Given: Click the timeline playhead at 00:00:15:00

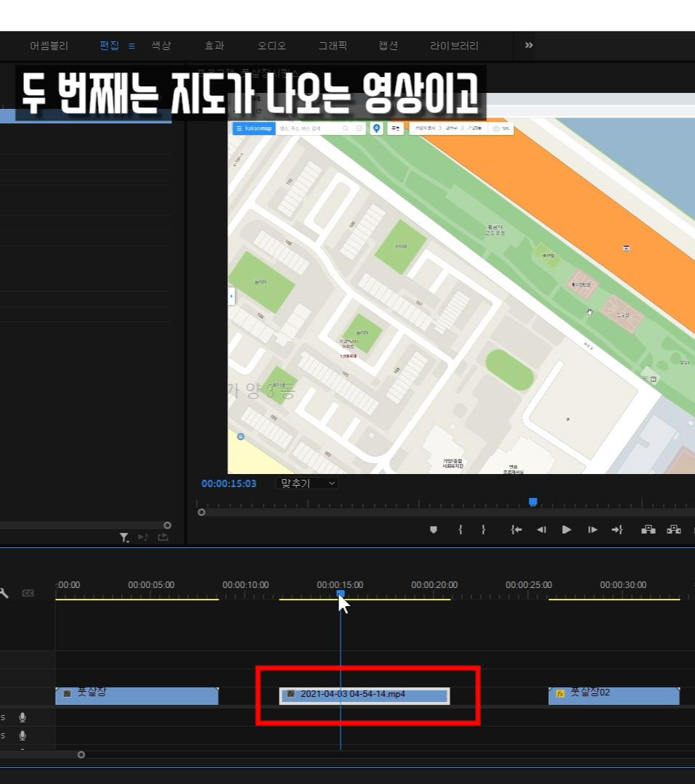Looking at the screenshot, I should pos(341,594).
